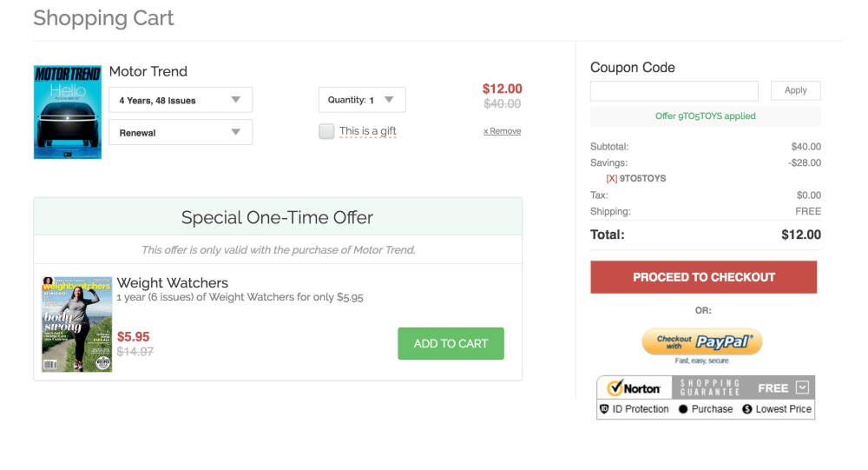
Task: Open the Quantity dropdown
Action: [x=361, y=100]
